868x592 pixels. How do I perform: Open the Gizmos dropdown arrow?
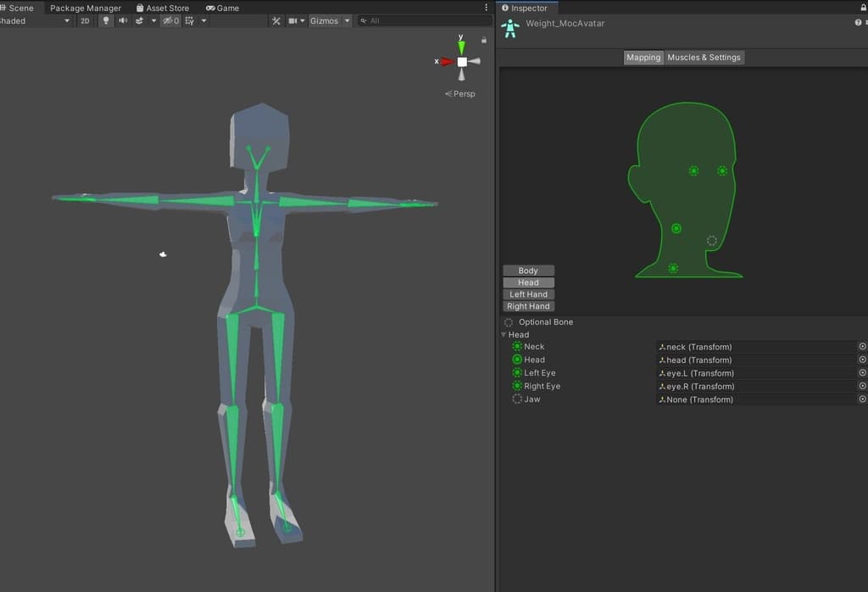pyautogui.click(x=347, y=21)
